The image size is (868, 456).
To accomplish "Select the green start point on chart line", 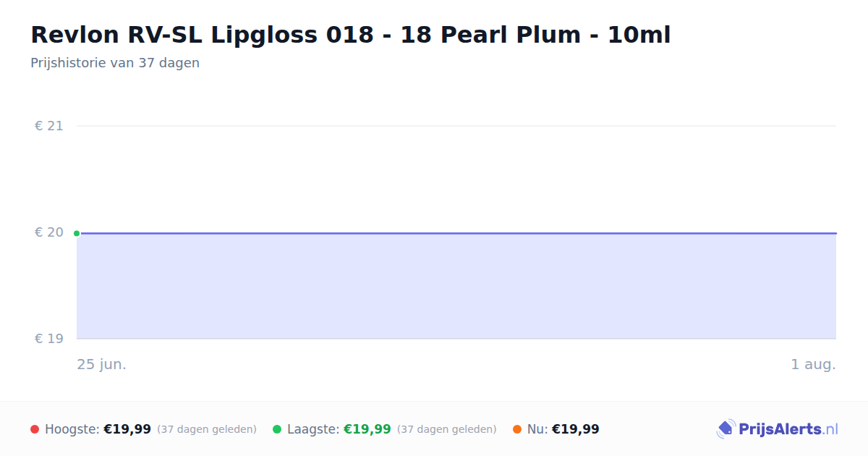I will pos(77,233).
